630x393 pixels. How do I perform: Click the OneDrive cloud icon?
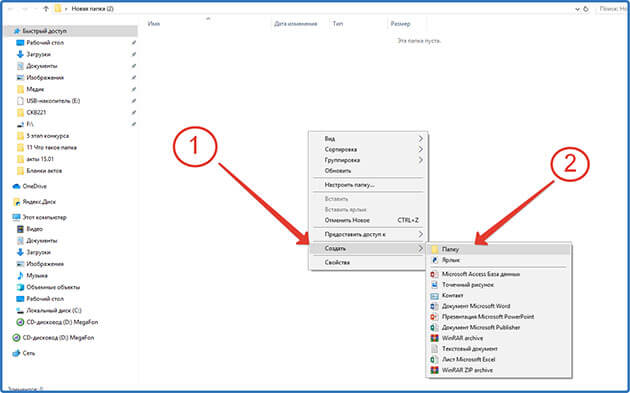click(x=16, y=186)
